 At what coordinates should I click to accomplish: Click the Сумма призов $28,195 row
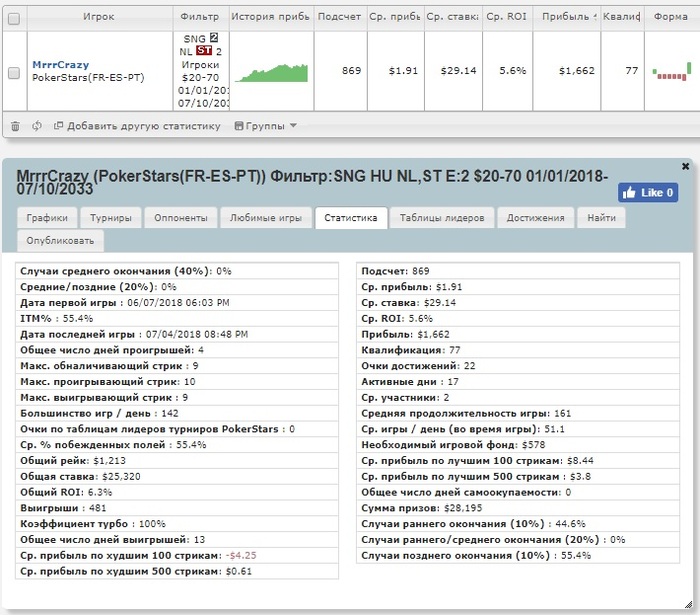coord(518,508)
